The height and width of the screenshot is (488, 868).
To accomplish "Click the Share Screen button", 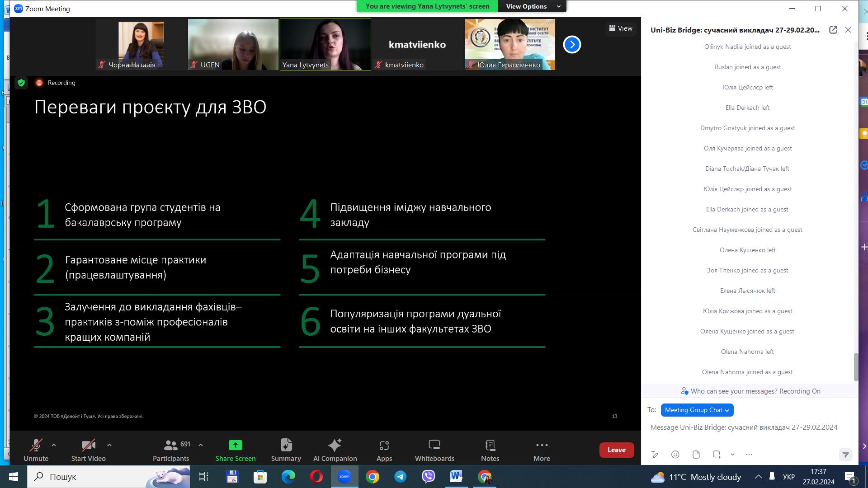I will 235,450.
